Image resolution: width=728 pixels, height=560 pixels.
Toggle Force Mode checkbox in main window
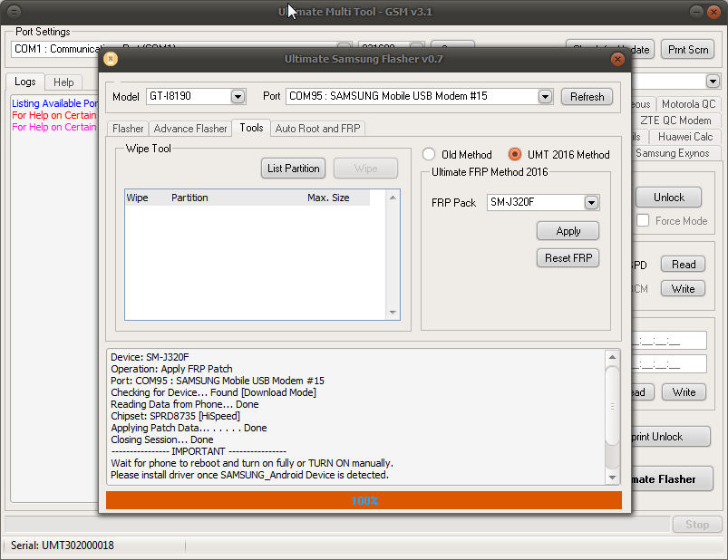click(643, 220)
